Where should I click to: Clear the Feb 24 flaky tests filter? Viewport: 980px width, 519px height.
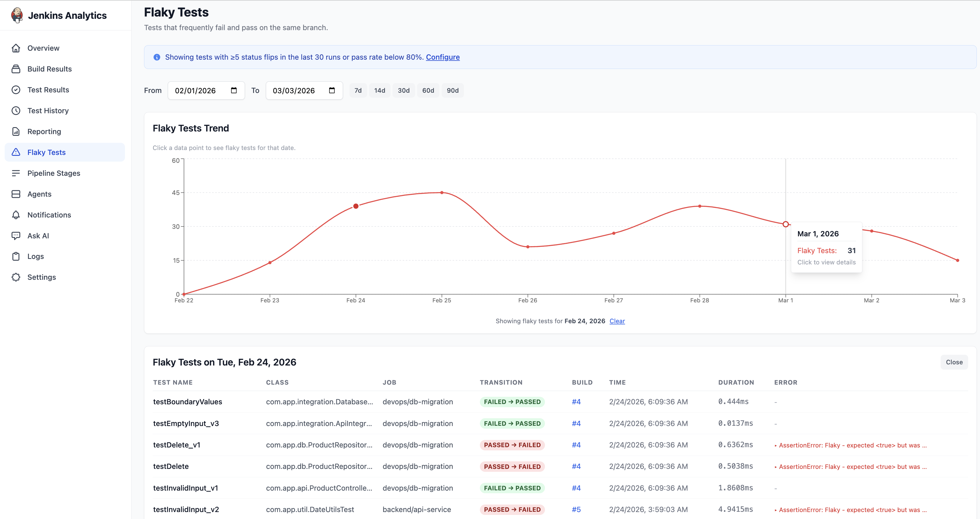point(617,321)
